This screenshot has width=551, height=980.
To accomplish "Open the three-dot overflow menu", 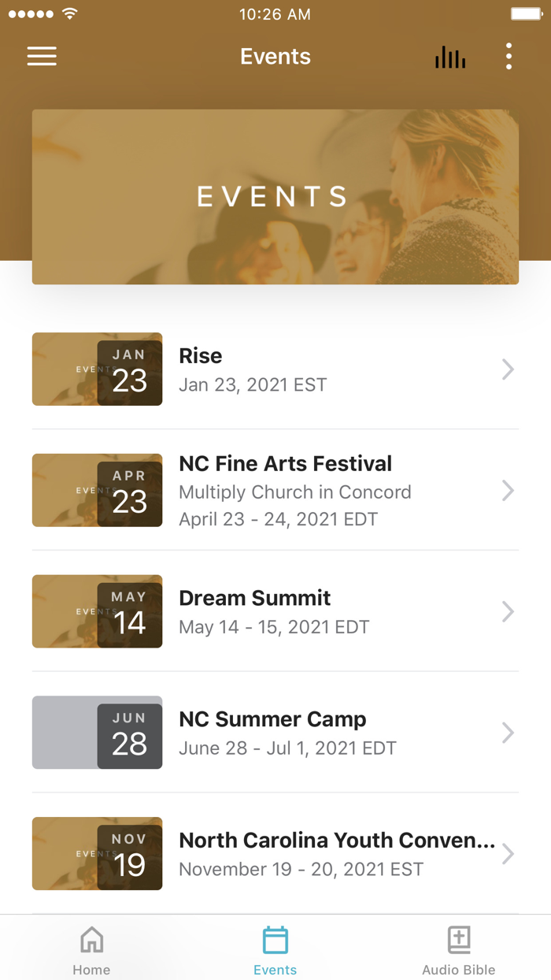I will pyautogui.click(x=508, y=56).
